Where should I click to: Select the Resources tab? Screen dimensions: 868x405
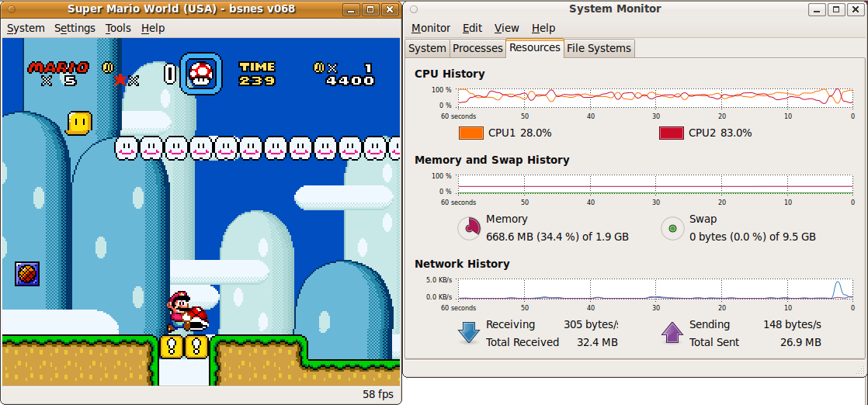pyautogui.click(x=535, y=47)
